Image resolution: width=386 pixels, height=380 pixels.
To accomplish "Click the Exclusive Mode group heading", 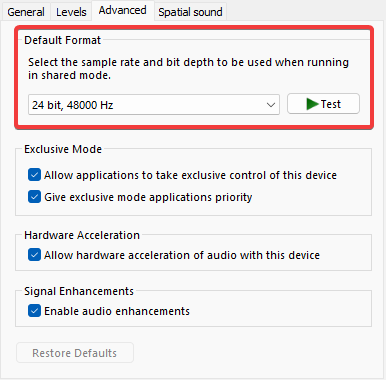I will point(63,149).
